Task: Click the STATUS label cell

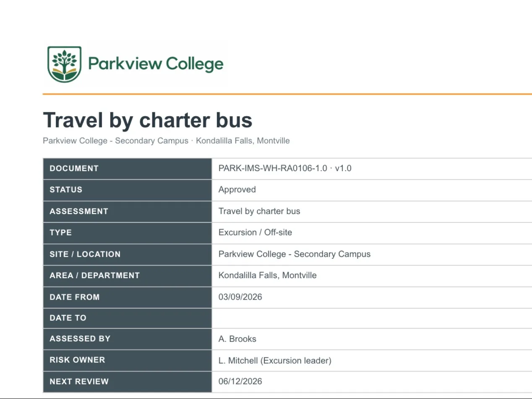Action: point(128,190)
